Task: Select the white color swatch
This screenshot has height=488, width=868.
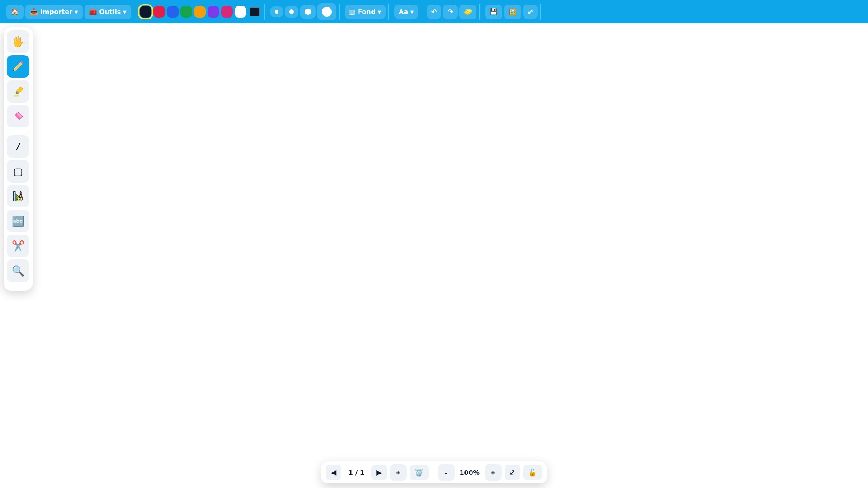Action: pos(241,12)
